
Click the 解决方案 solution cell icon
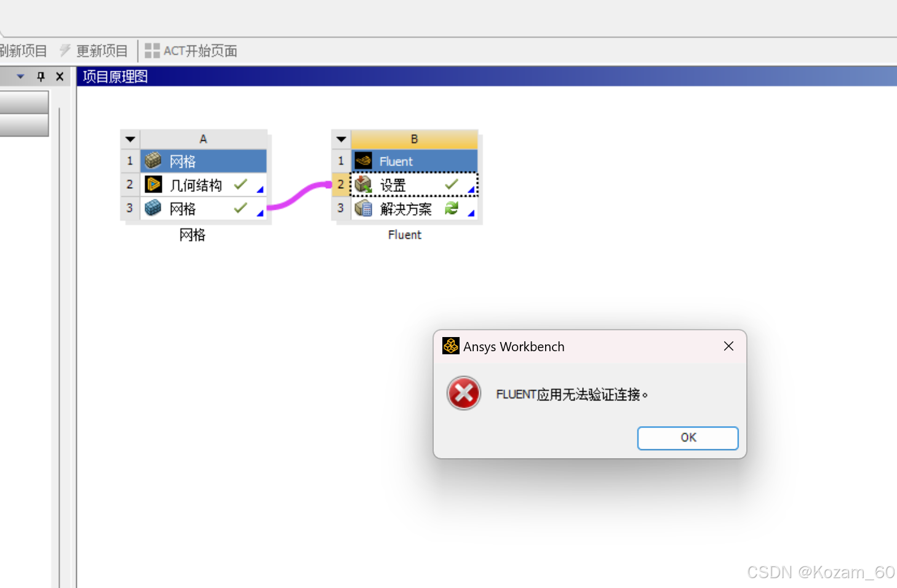(x=364, y=209)
